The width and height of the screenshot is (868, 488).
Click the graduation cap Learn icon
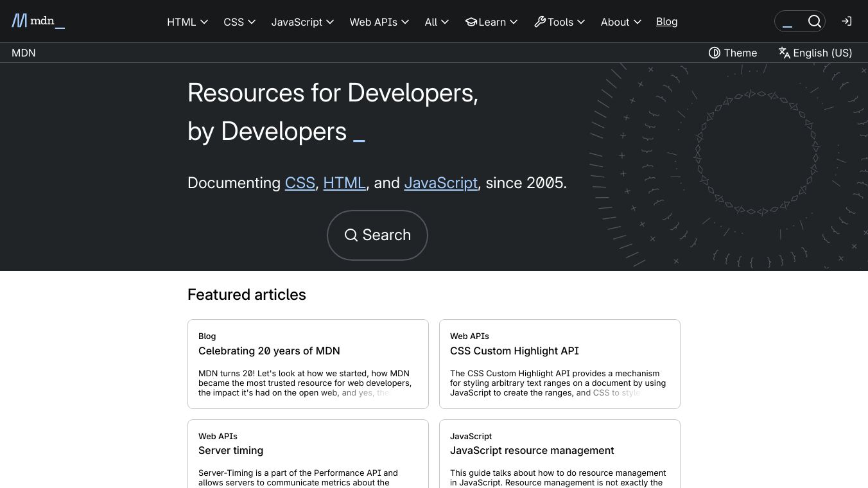pyautogui.click(x=471, y=22)
